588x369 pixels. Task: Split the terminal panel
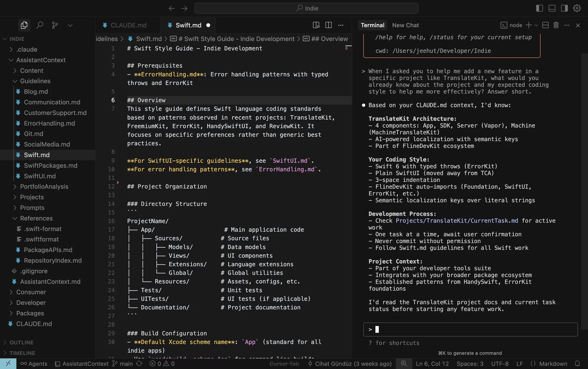click(x=545, y=25)
